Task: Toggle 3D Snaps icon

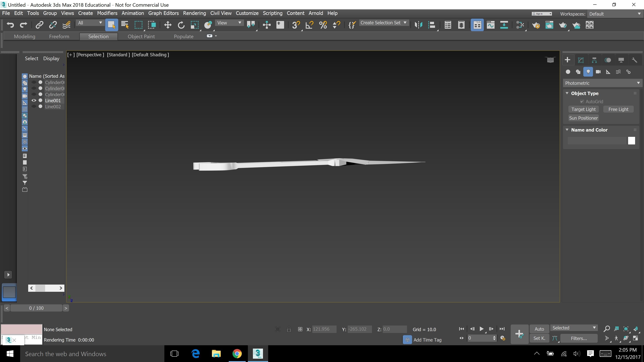Action: 296,25
